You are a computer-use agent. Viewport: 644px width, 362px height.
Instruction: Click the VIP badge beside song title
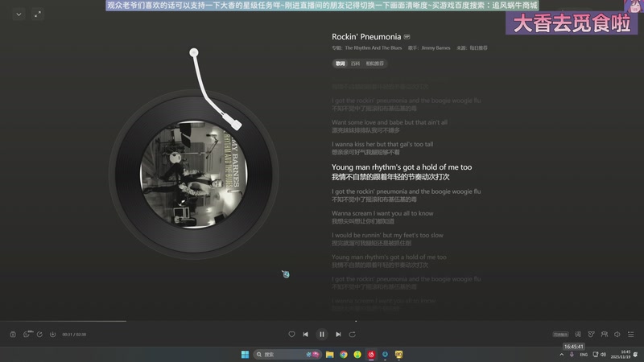tap(407, 37)
